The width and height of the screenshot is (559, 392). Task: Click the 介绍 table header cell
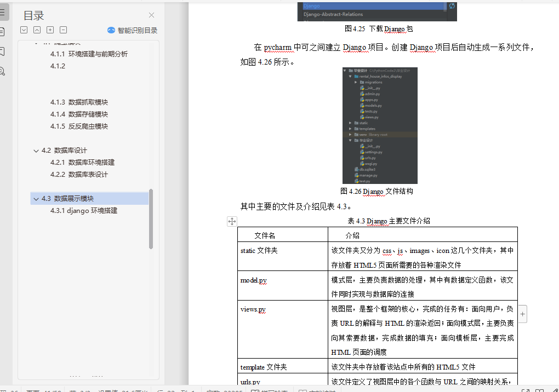[423, 235]
